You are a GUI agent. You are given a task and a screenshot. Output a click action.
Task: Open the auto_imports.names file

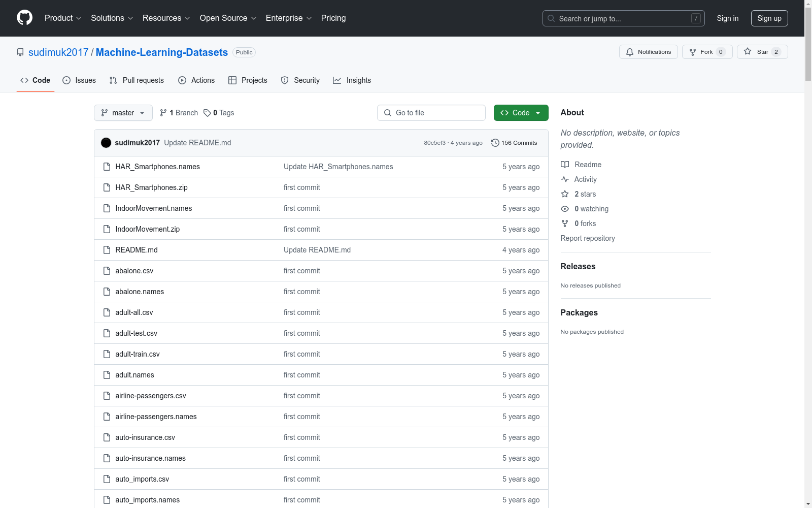[x=147, y=500]
